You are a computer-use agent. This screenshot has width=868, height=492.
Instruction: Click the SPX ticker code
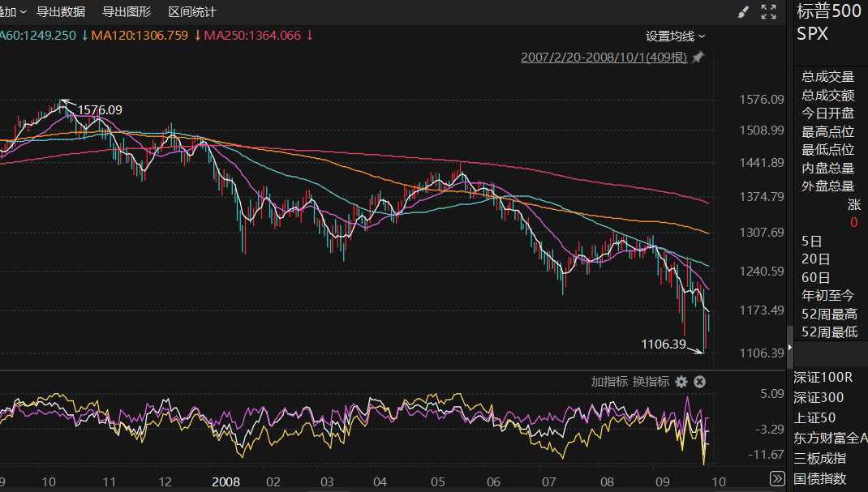pos(812,34)
